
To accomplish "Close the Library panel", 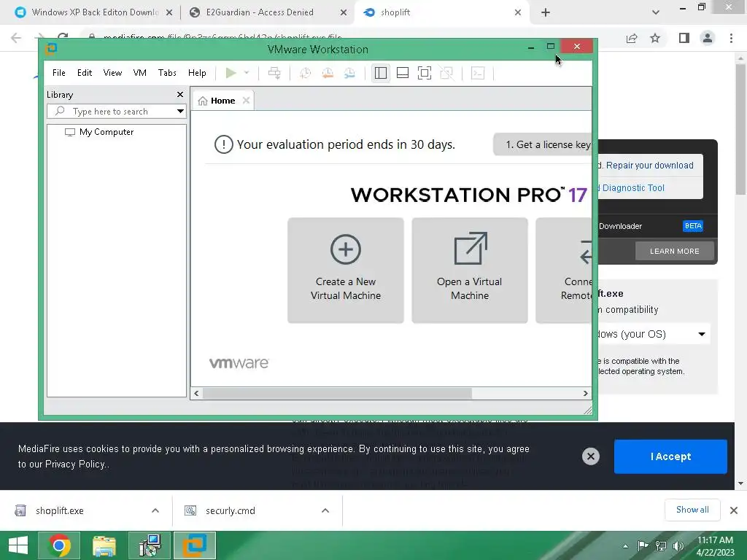I will pos(180,94).
